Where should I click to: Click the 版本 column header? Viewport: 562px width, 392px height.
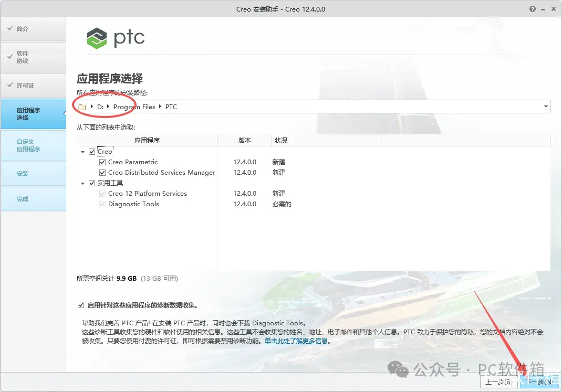click(x=244, y=140)
